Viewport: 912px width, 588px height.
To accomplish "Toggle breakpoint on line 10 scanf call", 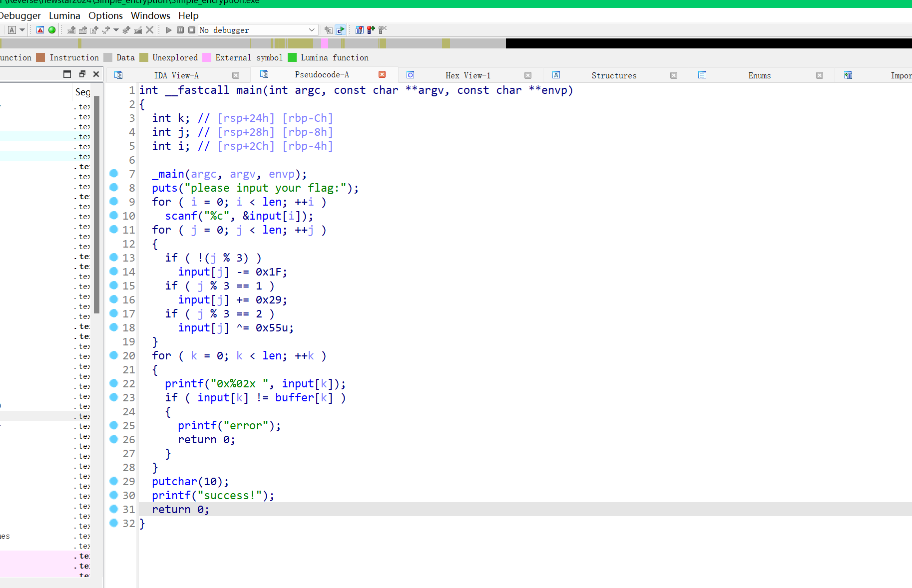I will (x=114, y=215).
